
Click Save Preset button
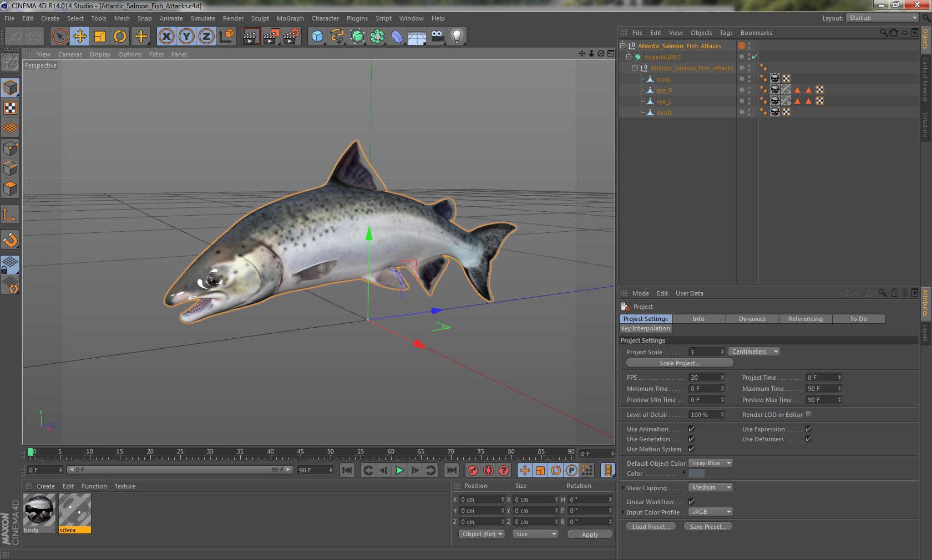click(x=708, y=527)
